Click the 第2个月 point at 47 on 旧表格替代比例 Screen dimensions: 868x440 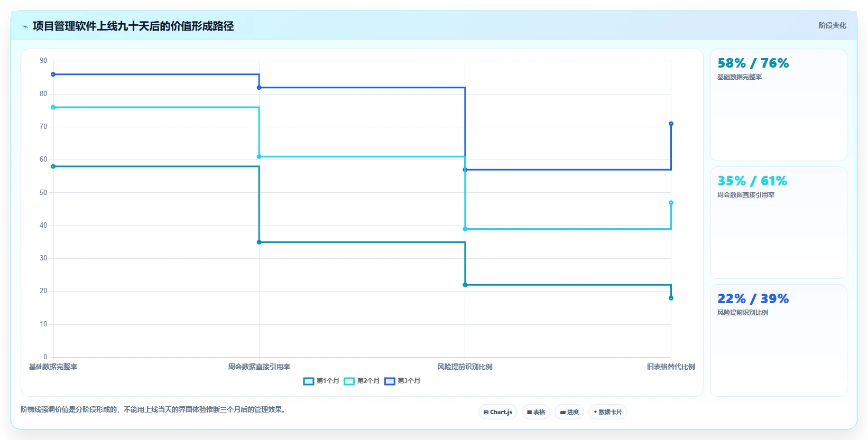[x=671, y=203]
